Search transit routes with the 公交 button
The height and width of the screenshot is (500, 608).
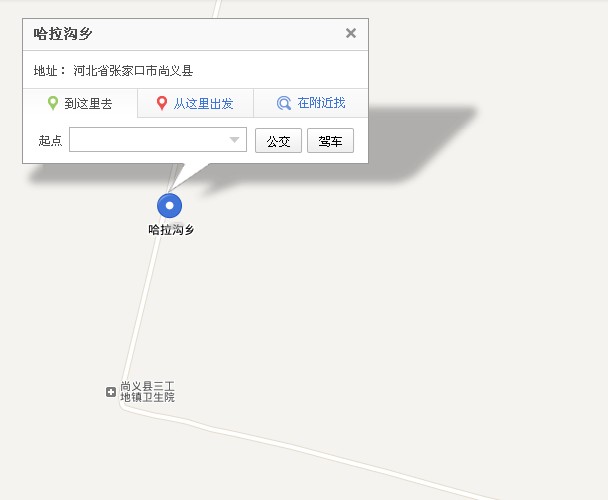pos(278,140)
